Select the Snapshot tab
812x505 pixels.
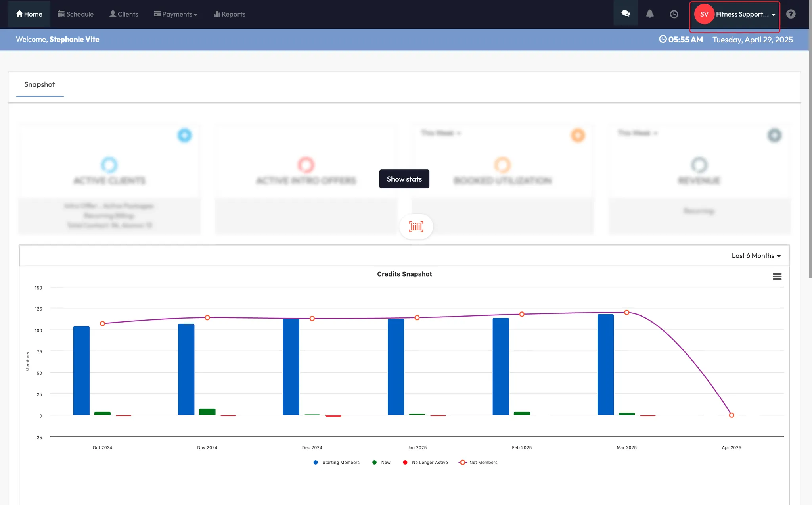[x=39, y=84]
